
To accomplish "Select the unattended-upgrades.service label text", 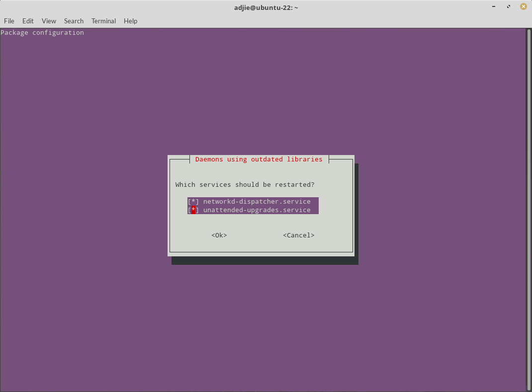I will pyautogui.click(x=257, y=210).
